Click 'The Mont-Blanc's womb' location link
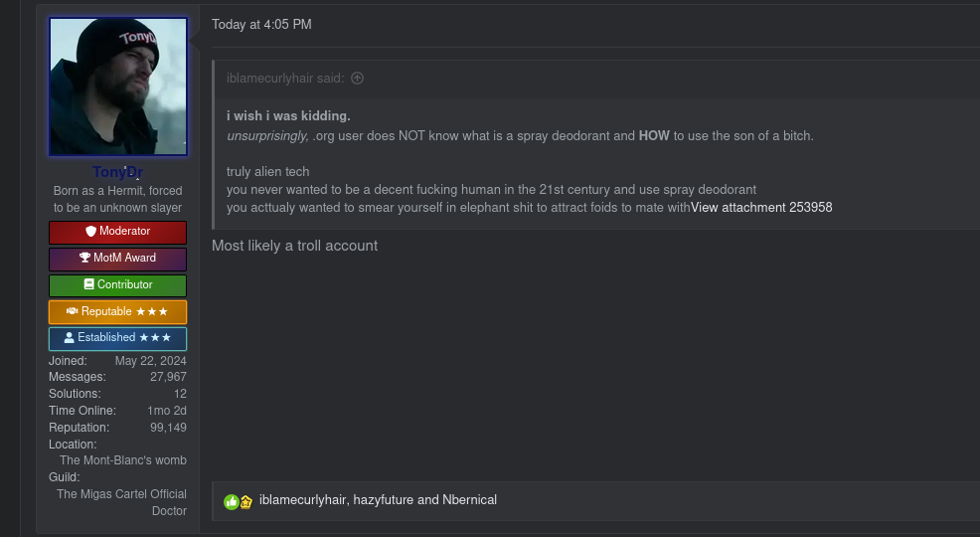The width and height of the screenshot is (980, 537). pos(122,460)
